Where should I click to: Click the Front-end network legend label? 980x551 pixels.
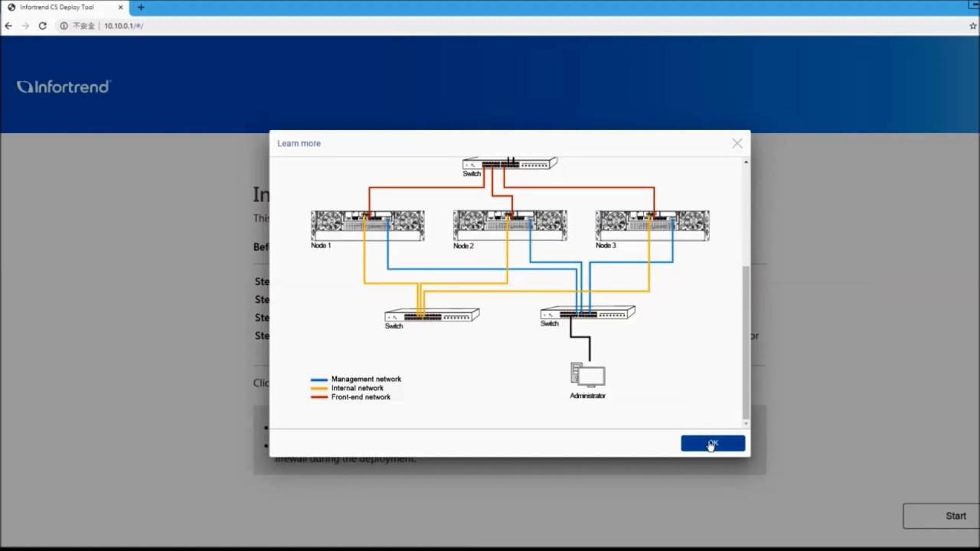(x=361, y=397)
